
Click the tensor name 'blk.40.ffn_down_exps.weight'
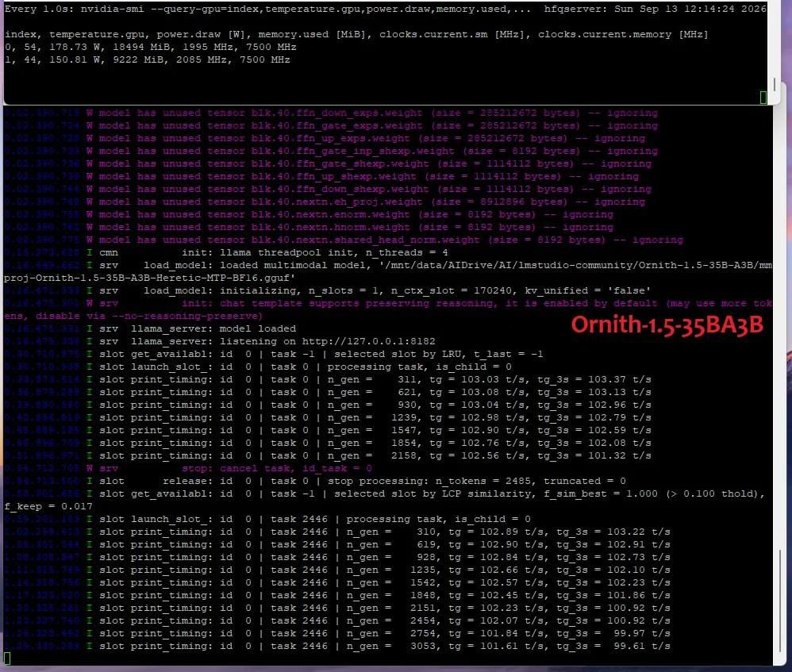point(336,113)
